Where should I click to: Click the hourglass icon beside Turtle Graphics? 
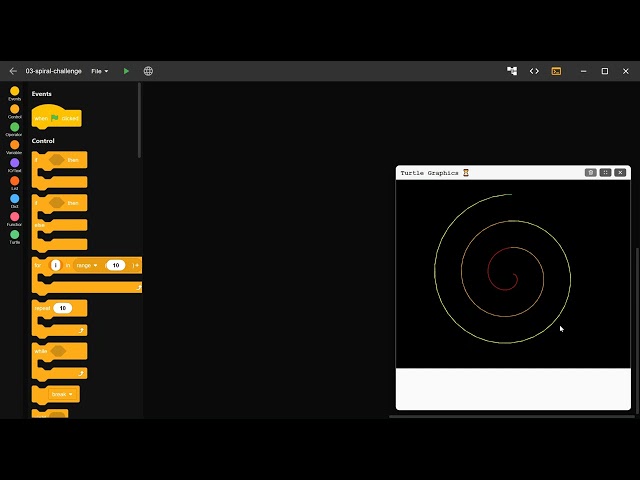[x=466, y=173]
